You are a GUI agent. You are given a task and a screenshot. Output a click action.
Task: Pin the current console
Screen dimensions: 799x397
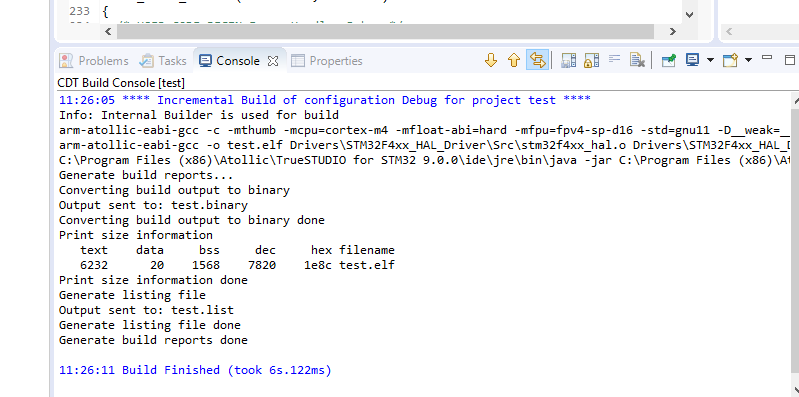[669, 60]
